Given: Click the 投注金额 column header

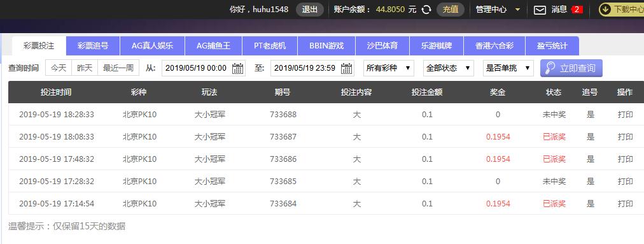Looking at the screenshot, I should [x=427, y=92].
